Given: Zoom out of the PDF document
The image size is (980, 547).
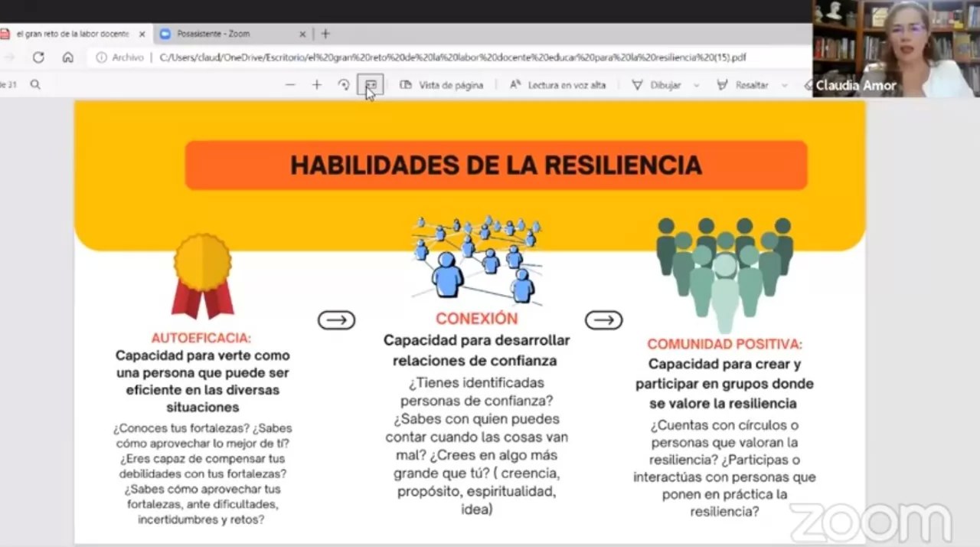Looking at the screenshot, I should pyautogui.click(x=289, y=84).
